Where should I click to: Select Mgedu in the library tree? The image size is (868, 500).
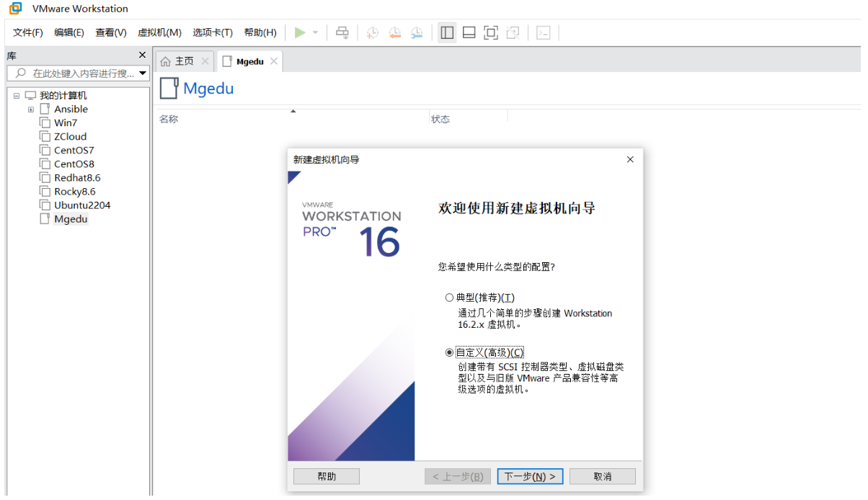click(x=71, y=219)
